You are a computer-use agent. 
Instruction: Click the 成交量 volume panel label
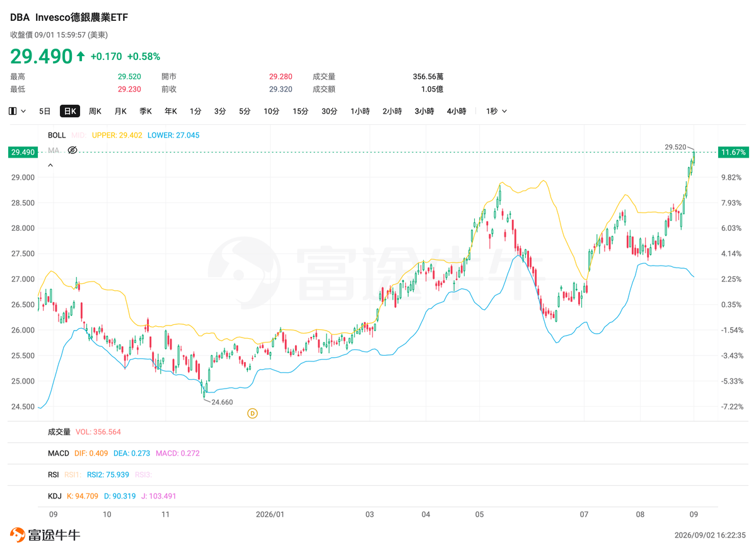pos(59,432)
